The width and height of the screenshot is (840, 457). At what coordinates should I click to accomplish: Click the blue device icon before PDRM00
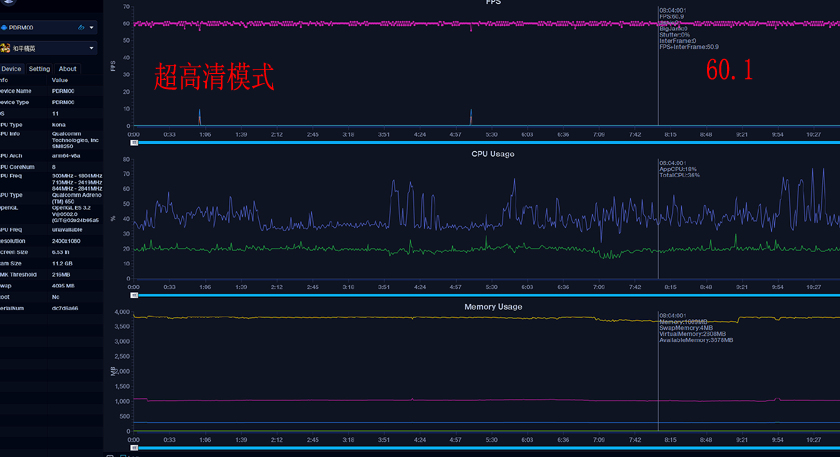(4, 27)
